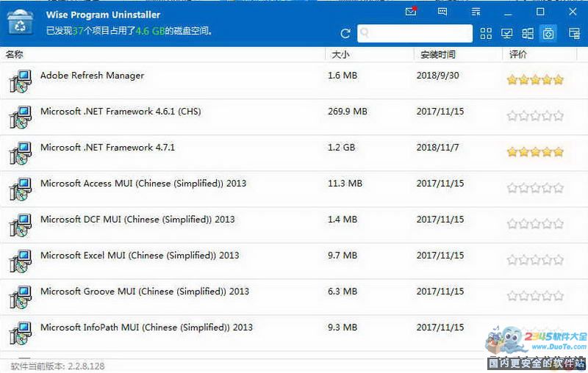The image size is (588, 373).
Task: Rate DCF MUI using its empty stars
Action: coord(535,223)
